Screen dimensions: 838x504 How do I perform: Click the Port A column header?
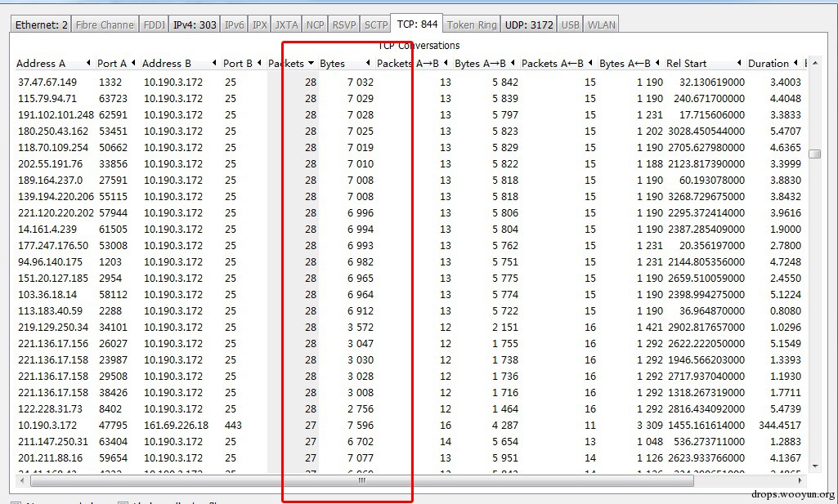(117, 64)
